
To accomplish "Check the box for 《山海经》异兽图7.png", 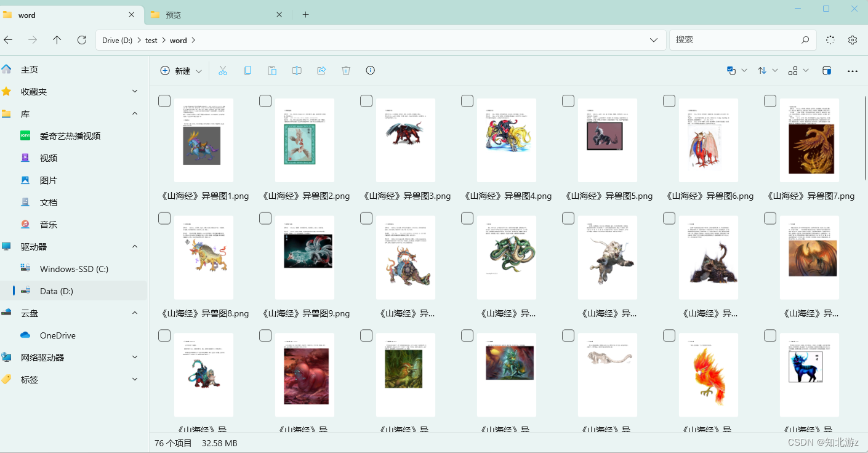I will 770,101.
